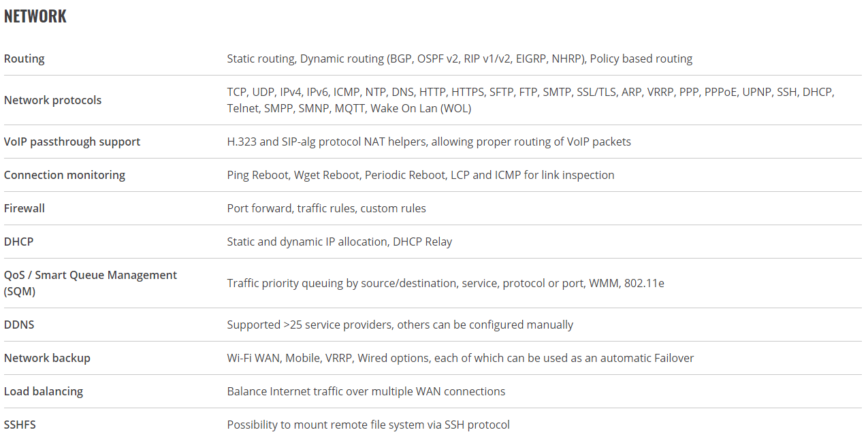Click the DDNS row label

pos(19,325)
